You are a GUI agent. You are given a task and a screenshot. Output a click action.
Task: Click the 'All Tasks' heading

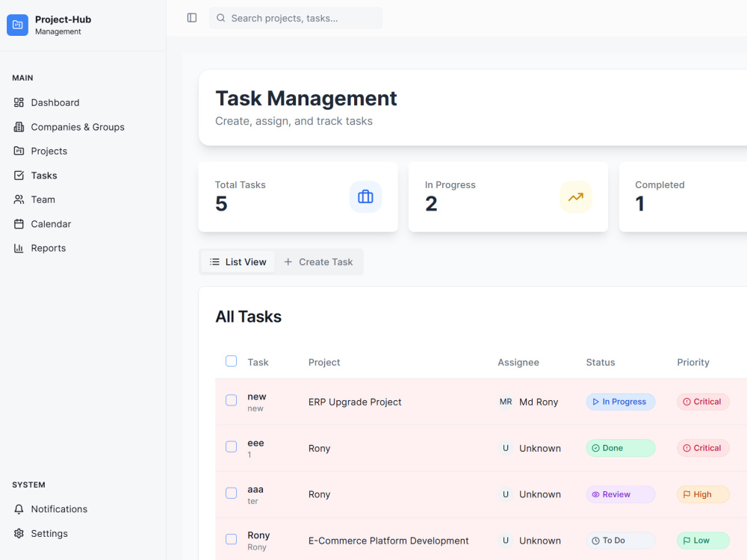pos(248,317)
